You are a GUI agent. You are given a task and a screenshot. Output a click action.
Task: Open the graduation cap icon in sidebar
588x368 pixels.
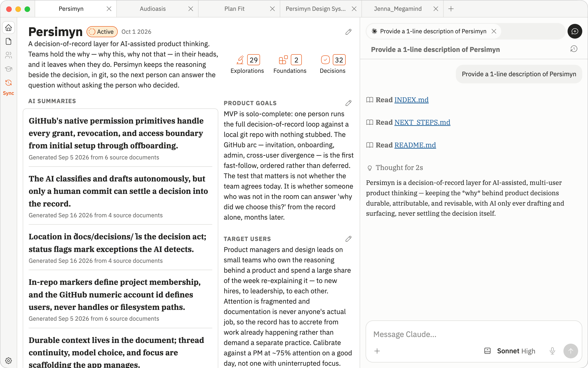coord(8,69)
